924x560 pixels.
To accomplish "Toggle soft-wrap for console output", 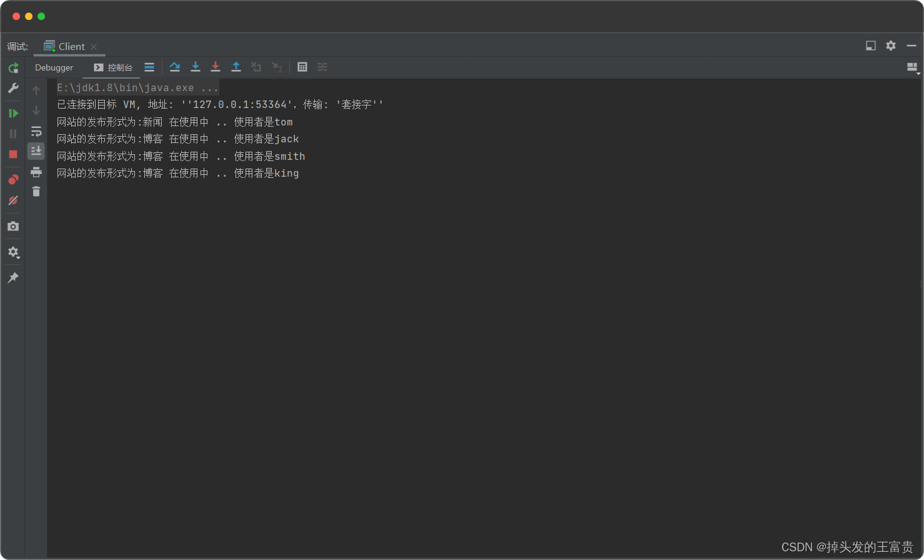I will 36,131.
